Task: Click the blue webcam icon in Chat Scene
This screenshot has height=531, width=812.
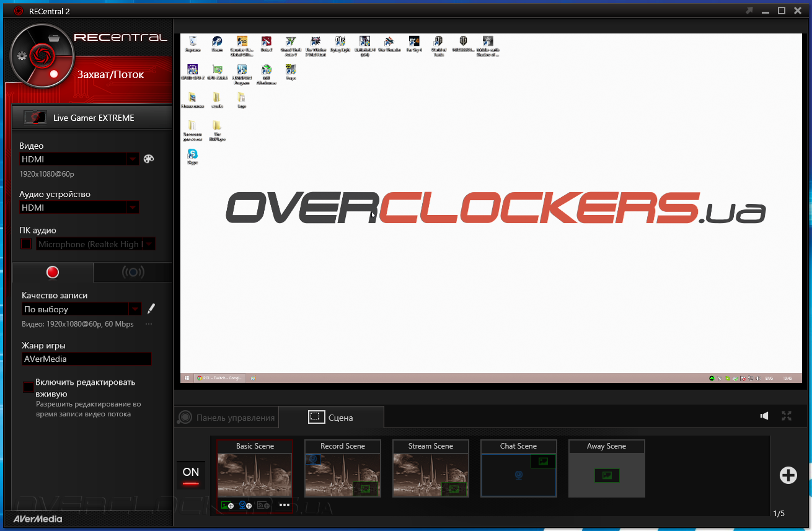Action: tap(518, 475)
